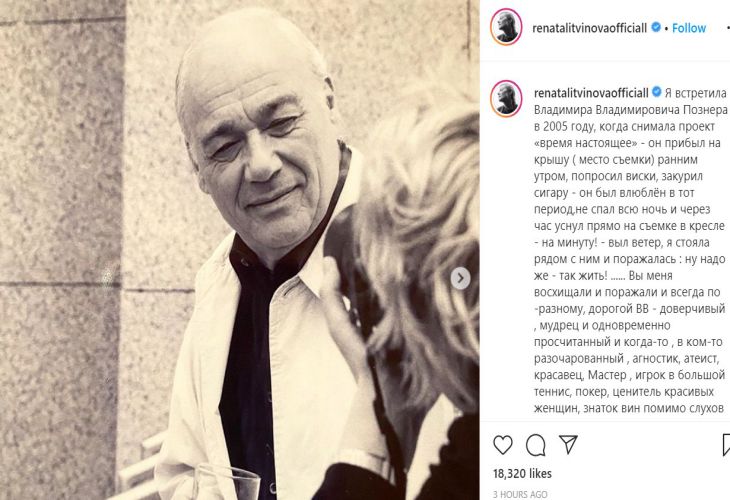Click the man's face in the photo

pos(257,140)
